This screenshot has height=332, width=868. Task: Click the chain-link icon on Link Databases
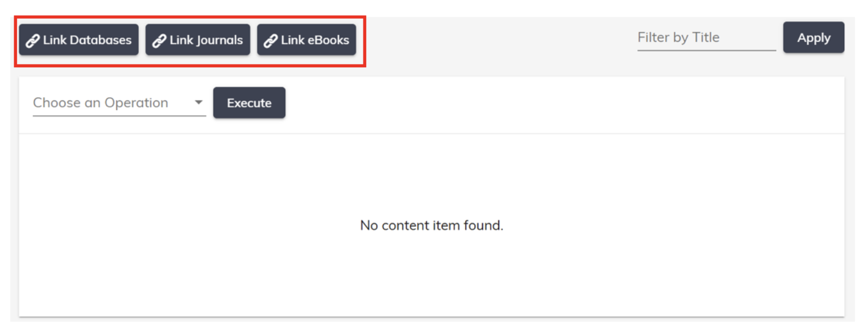(x=33, y=41)
